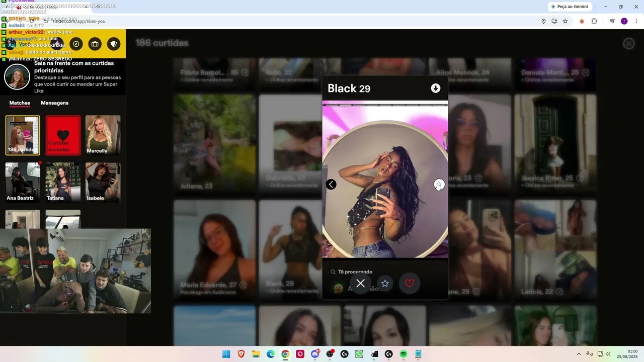
Task: Open Microsoft Edge from taskbar
Action: point(271,354)
